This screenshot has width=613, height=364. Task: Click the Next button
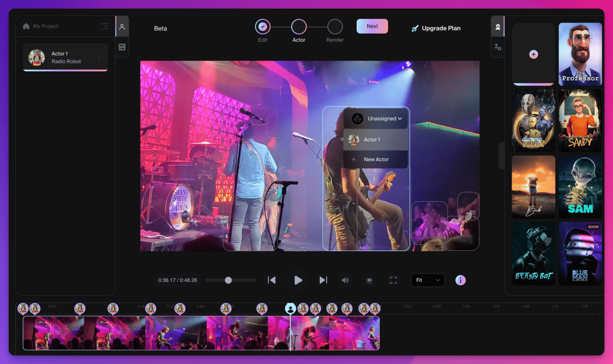click(372, 26)
